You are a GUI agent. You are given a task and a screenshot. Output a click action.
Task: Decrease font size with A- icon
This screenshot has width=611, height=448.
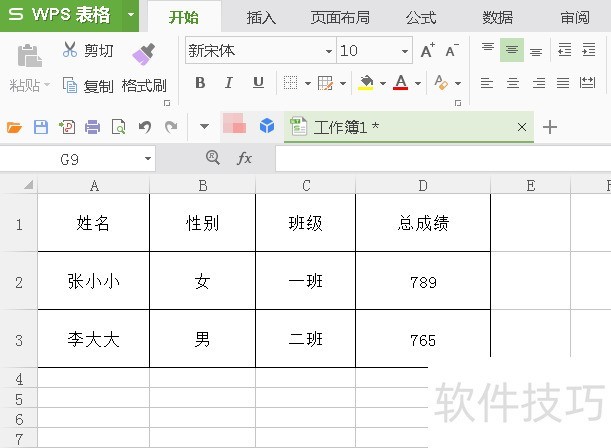452,51
